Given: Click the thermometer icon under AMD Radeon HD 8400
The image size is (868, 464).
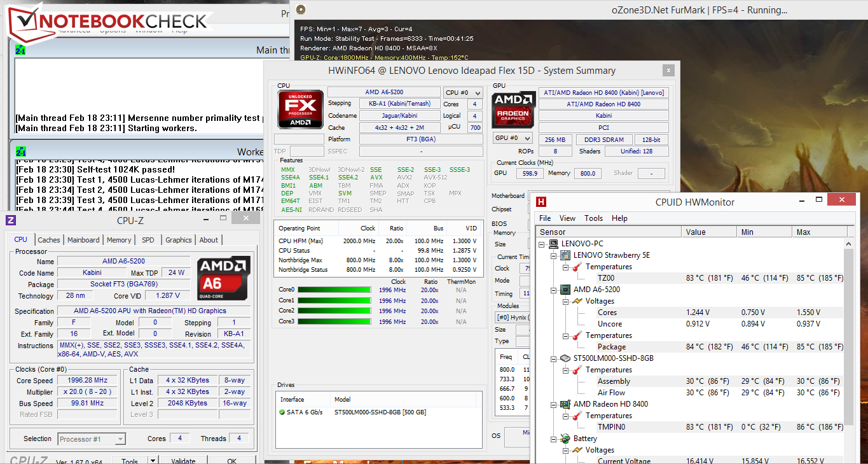Looking at the screenshot, I should (577, 416).
